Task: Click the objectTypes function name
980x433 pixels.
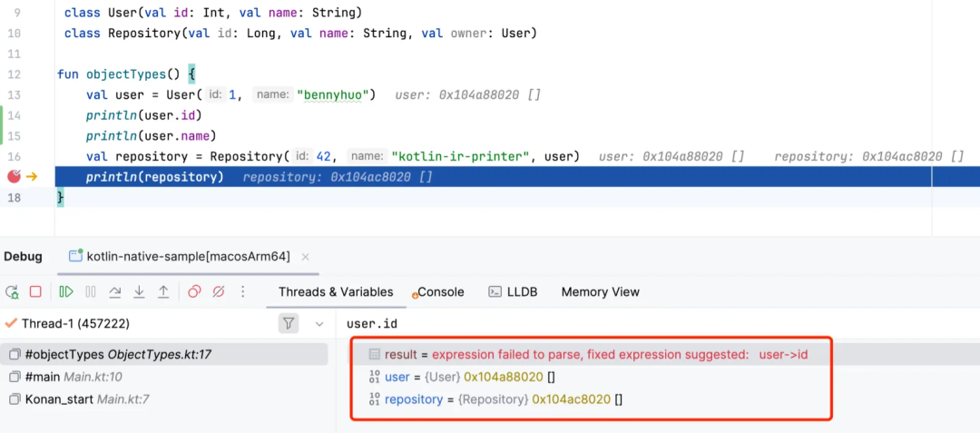Action: click(x=126, y=74)
